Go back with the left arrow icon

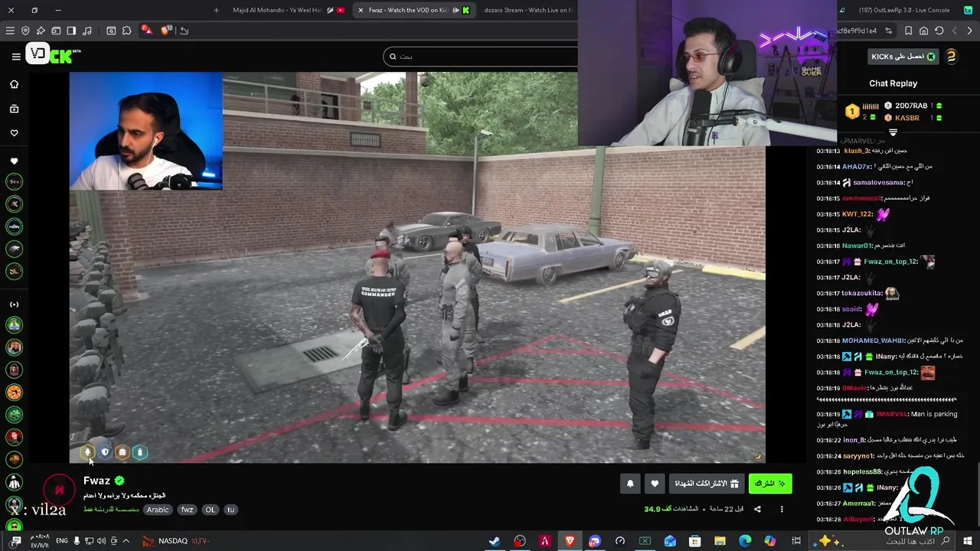[x=954, y=31]
